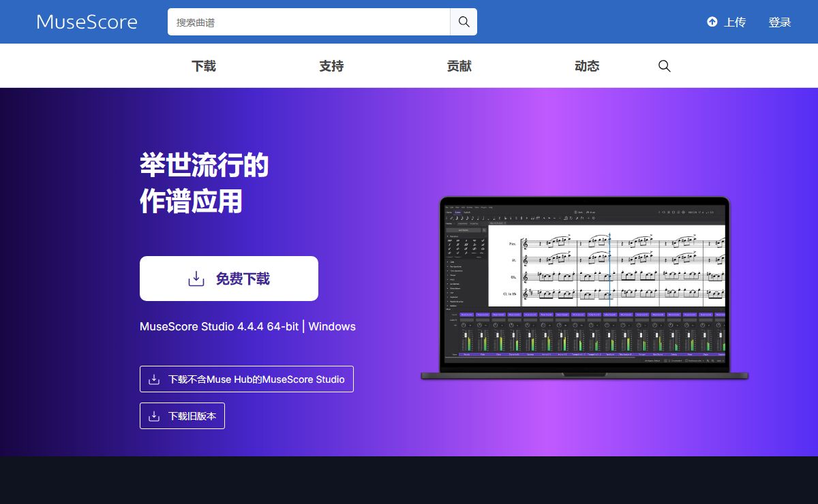
Task: Click the navigation bar search magnifier icon
Action: click(665, 66)
